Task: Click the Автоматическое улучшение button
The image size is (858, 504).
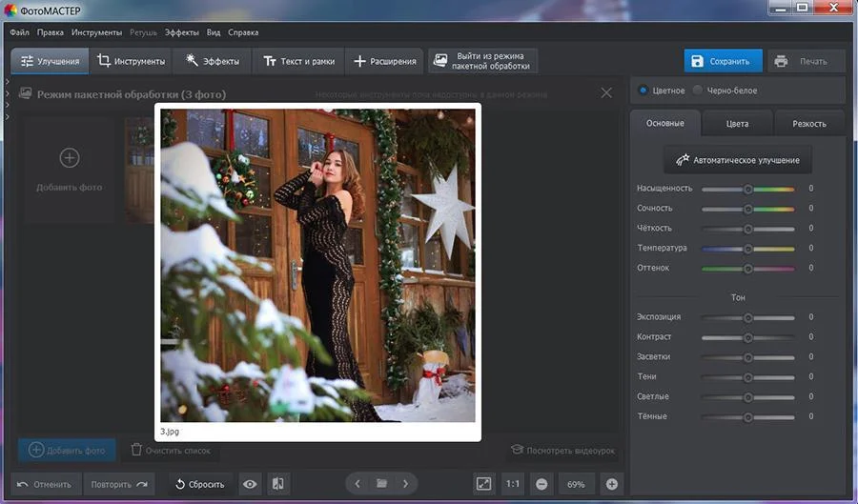Action: 738,160
